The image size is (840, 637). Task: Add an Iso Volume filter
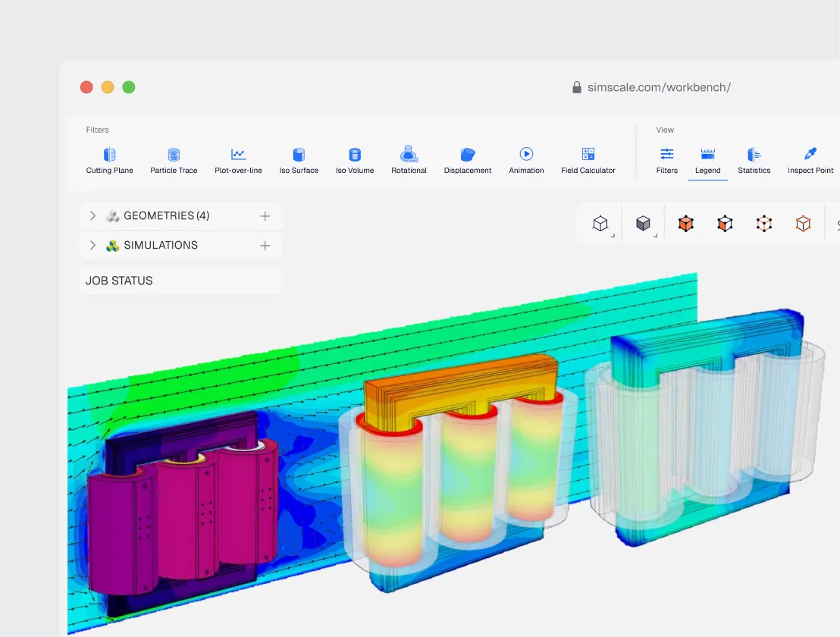click(355, 160)
